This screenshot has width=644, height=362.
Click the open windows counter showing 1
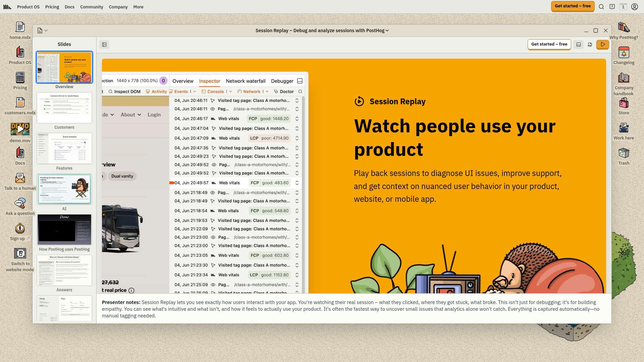pos(623,7)
